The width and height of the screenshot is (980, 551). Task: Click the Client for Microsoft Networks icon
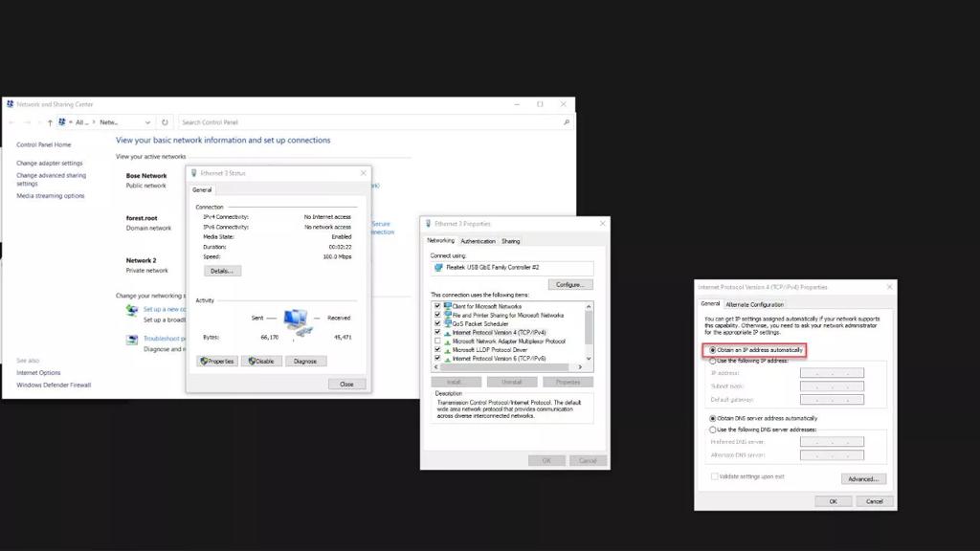click(x=447, y=306)
